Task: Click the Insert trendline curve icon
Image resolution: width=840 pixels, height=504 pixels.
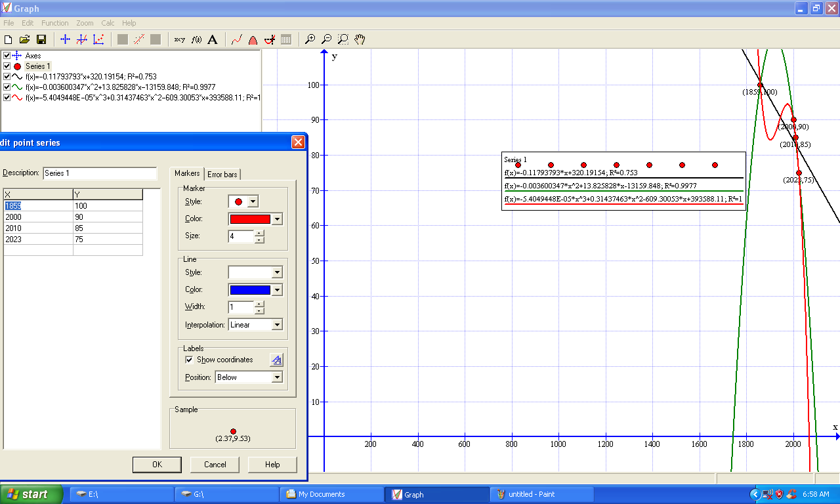Action: (236, 39)
